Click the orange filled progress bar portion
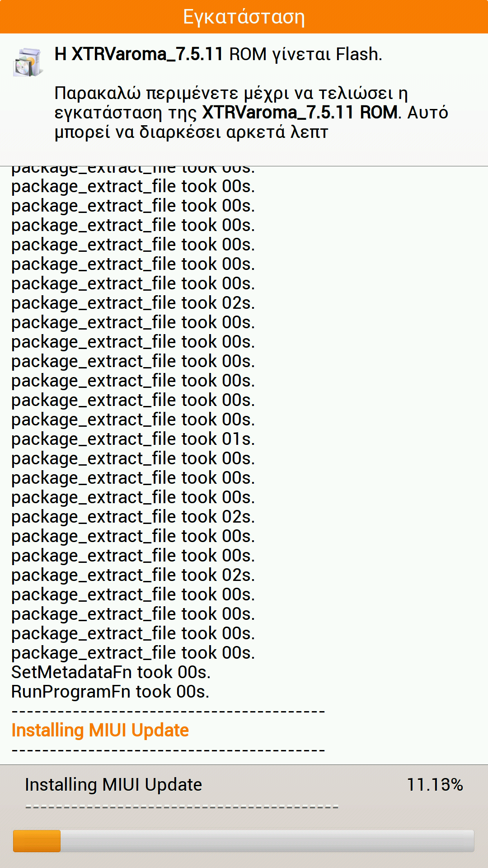Image resolution: width=488 pixels, height=868 pixels. 37,841
